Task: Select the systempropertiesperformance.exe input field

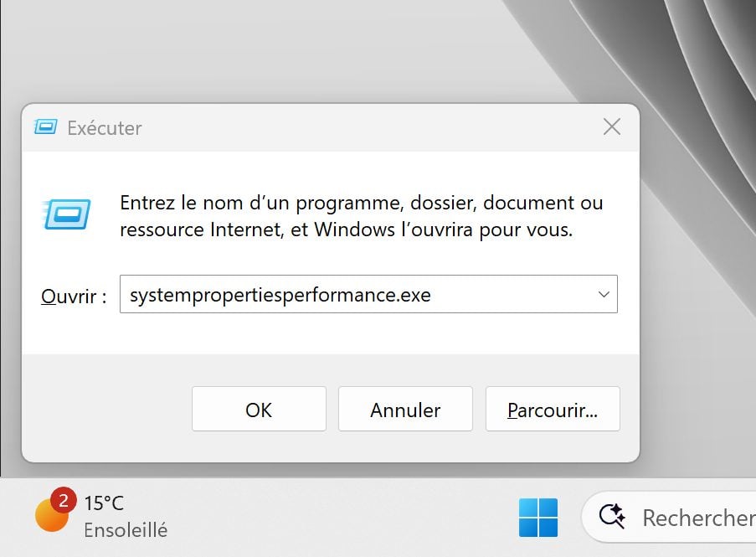Action: [x=352, y=294]
